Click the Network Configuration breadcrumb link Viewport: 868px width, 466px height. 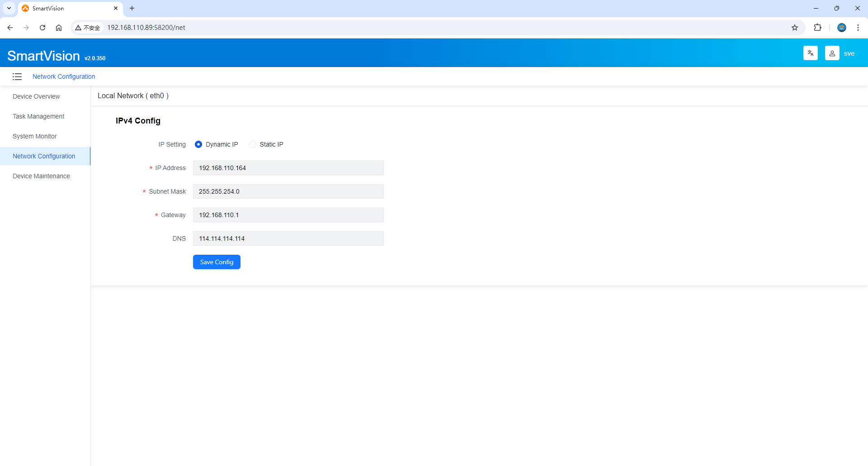(x=64, y=76)
